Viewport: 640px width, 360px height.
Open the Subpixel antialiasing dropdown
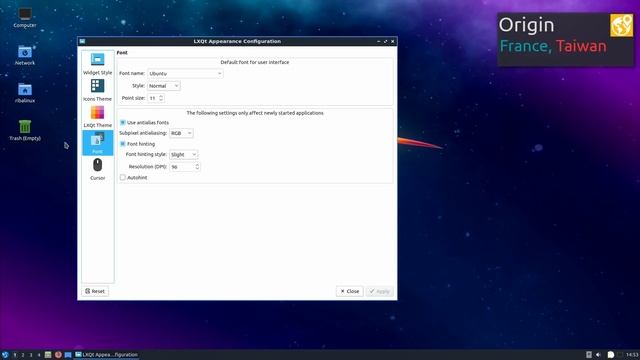181,133
